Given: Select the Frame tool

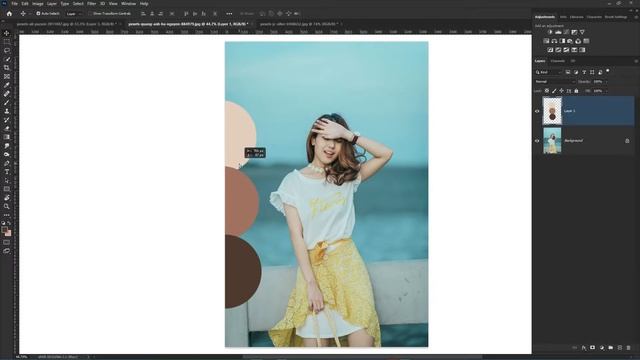Looking at the screenshot, I should (7, 76).
